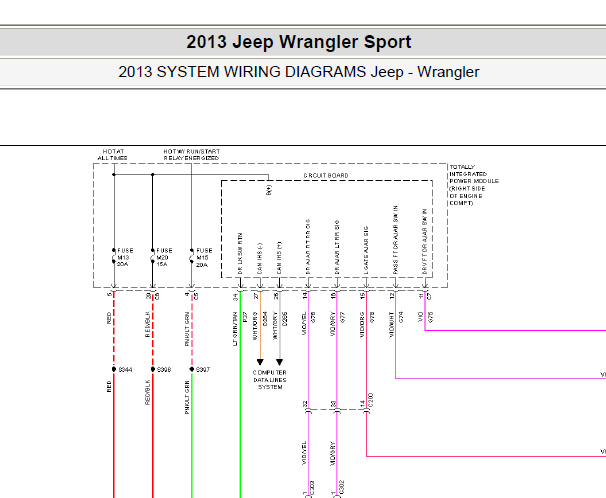Select the 'G75' circuit label

431,318
